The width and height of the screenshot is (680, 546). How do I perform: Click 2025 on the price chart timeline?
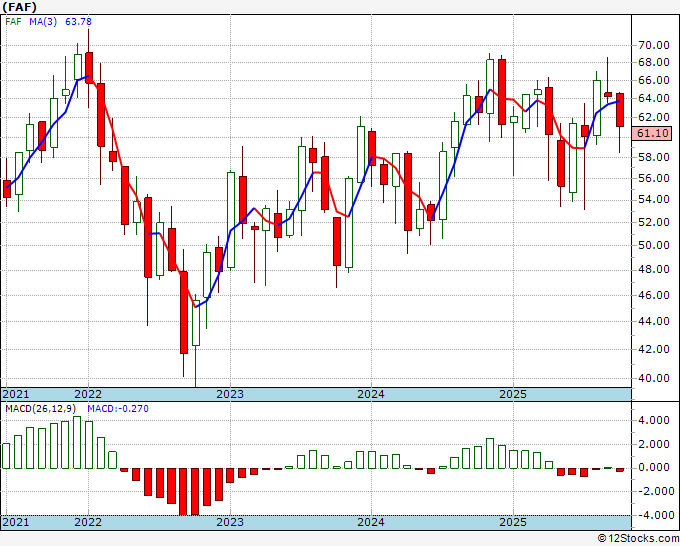click(513, 394)
